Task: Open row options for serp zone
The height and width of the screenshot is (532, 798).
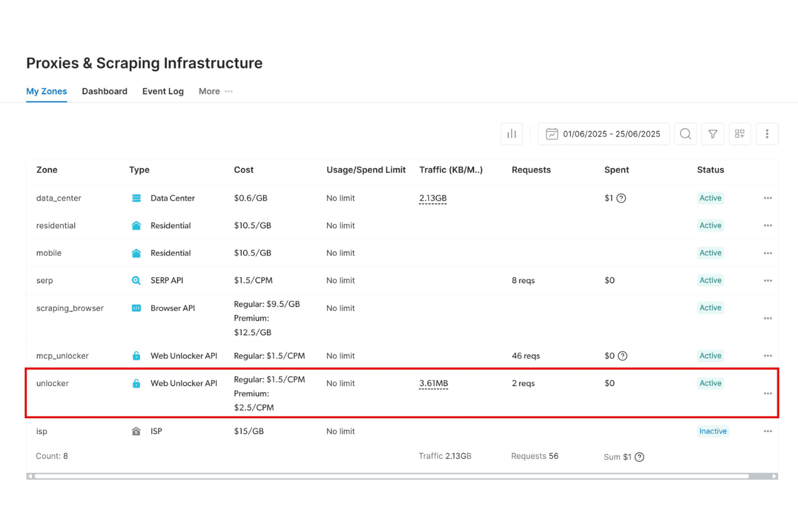Action: (x=768, y=281)
